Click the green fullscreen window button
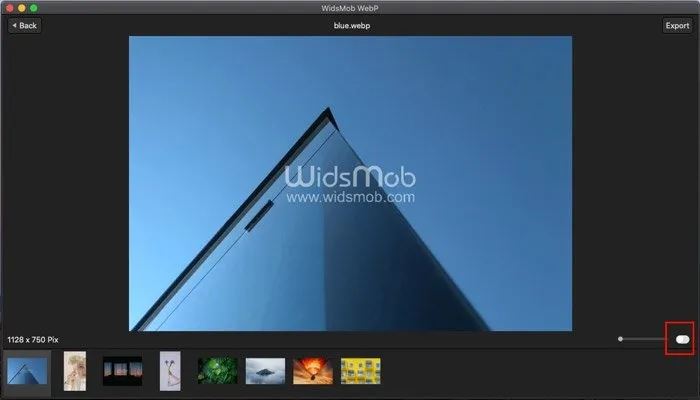This screenshot has height=400, width=700. tap(33, 8)
